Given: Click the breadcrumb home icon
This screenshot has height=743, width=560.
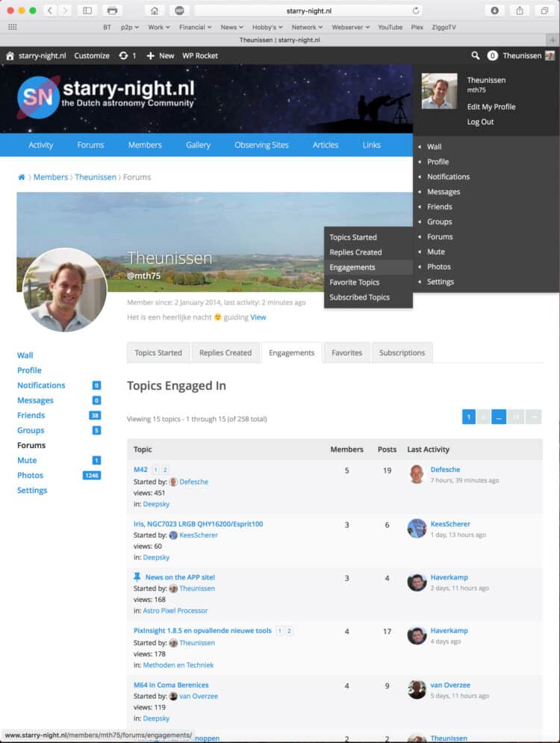Looking at the screenshot, I should click(x=22, y=177).
